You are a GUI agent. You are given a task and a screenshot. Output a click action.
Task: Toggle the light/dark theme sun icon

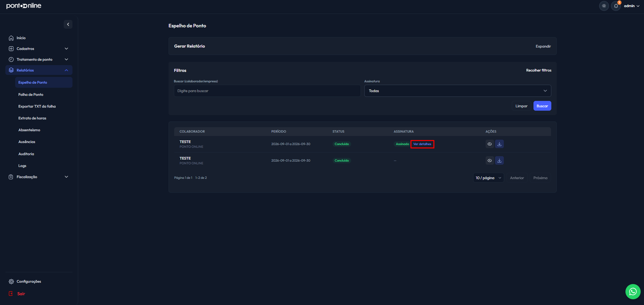tap(604, 6)
